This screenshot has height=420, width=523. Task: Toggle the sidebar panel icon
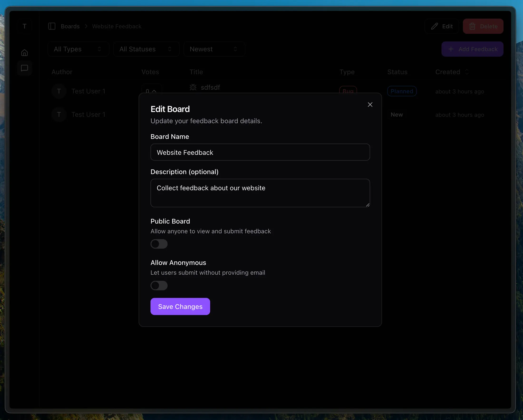(x=52, y=26)
